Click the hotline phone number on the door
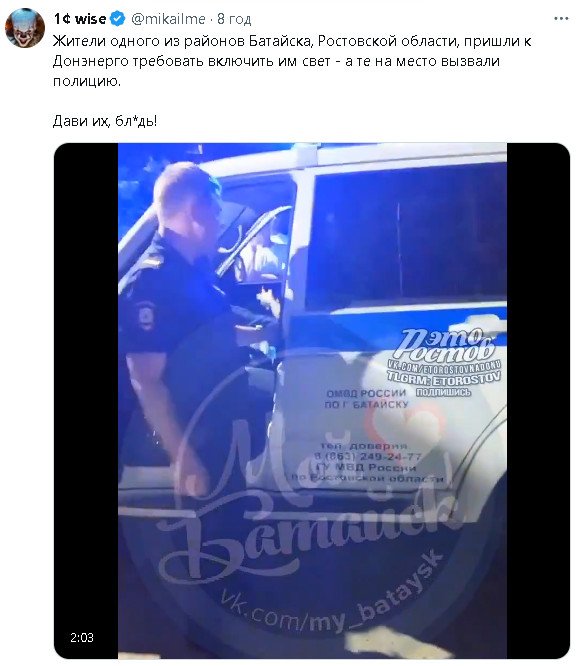This screenshot has height=666, width=581. [368, 457]
